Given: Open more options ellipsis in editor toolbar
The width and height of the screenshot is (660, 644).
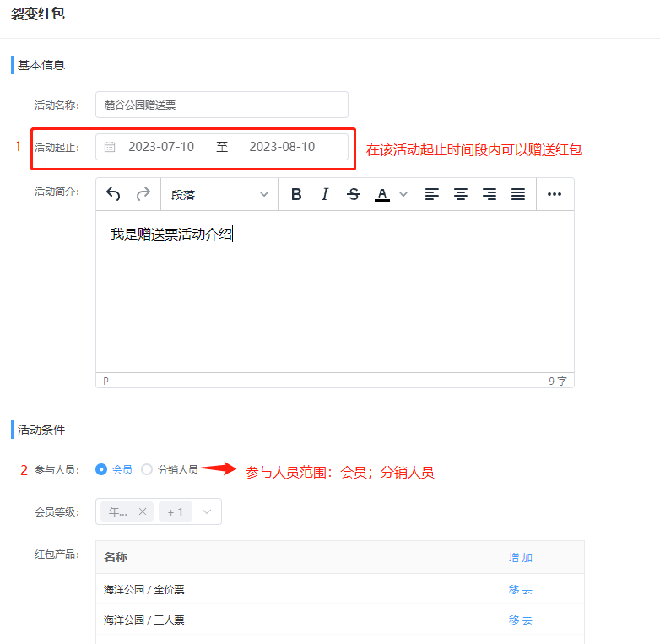Looking at the screenshot, I should pyautogui.click(x=555, y=194).
